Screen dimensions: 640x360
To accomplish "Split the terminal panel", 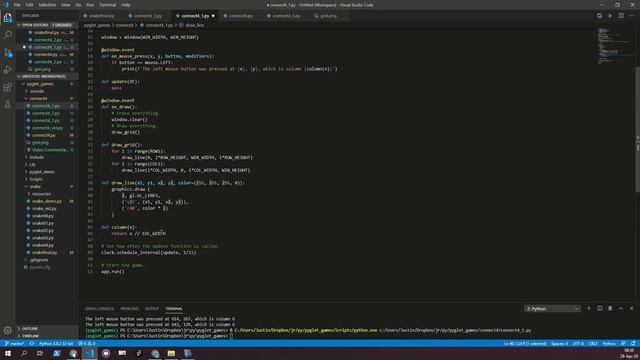I will tap(600, 309).
